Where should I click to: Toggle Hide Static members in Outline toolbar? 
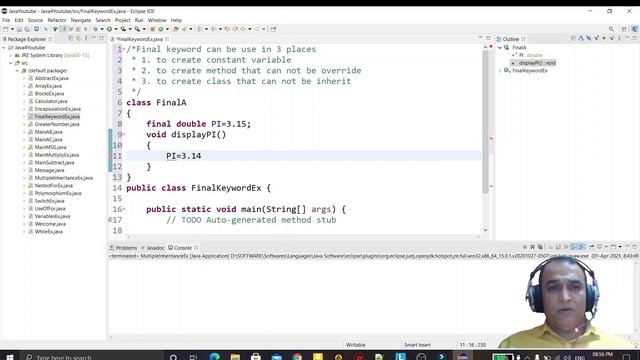596,38
